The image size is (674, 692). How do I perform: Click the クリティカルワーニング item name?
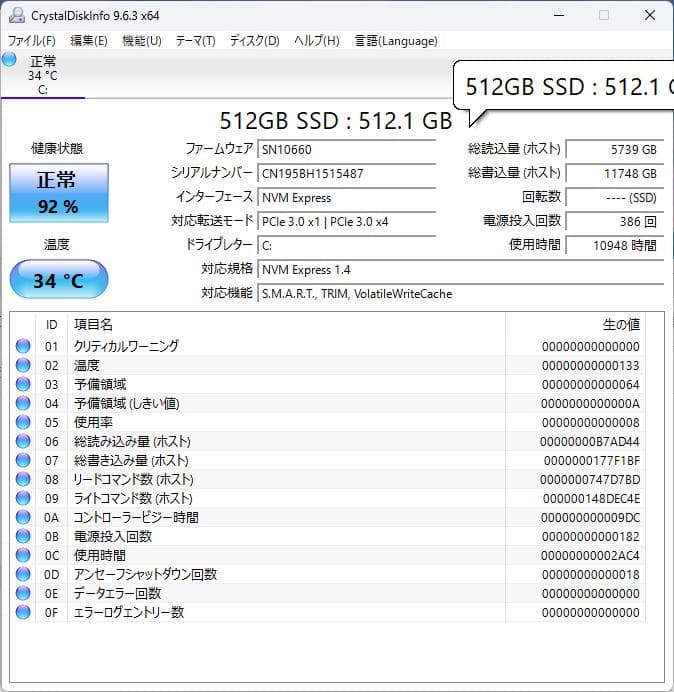(126, 346)
